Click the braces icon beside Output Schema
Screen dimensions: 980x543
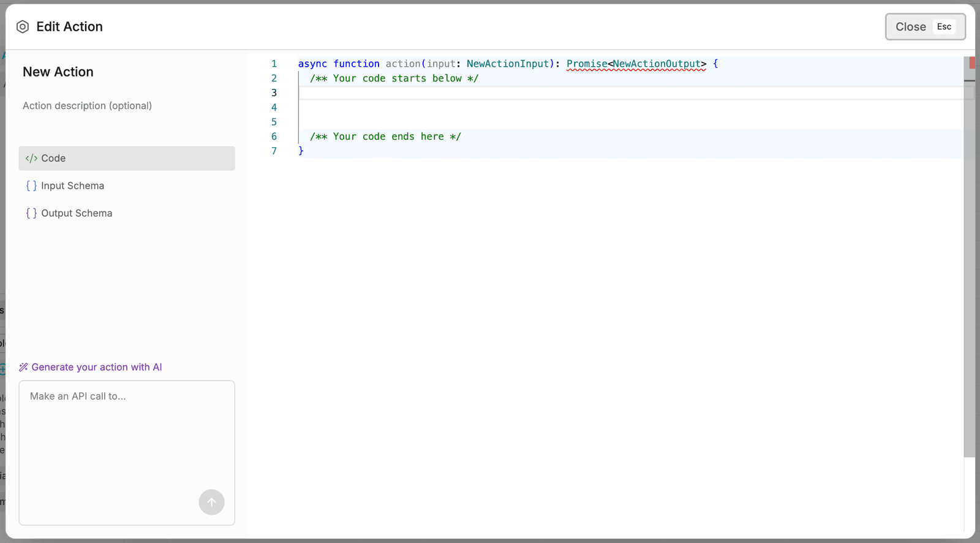point(31,213)
